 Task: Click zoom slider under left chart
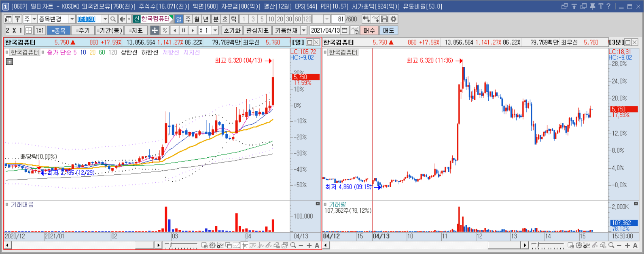tap(181, 245)
